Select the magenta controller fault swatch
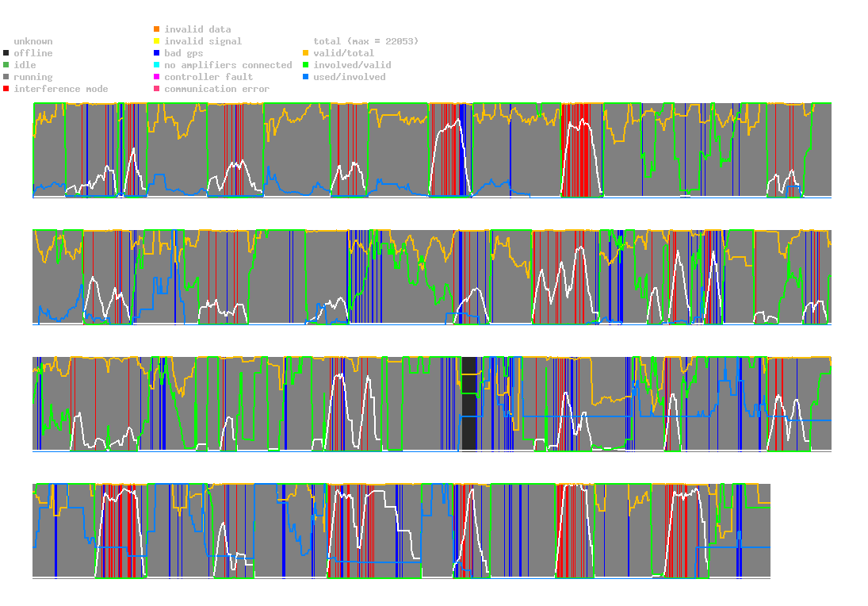 point(156,77)
